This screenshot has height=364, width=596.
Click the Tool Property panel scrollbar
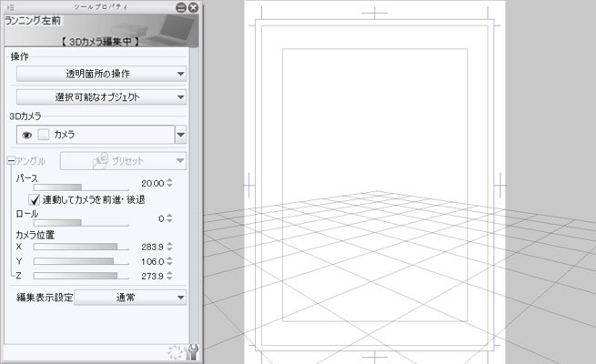(x=194, y=196)
